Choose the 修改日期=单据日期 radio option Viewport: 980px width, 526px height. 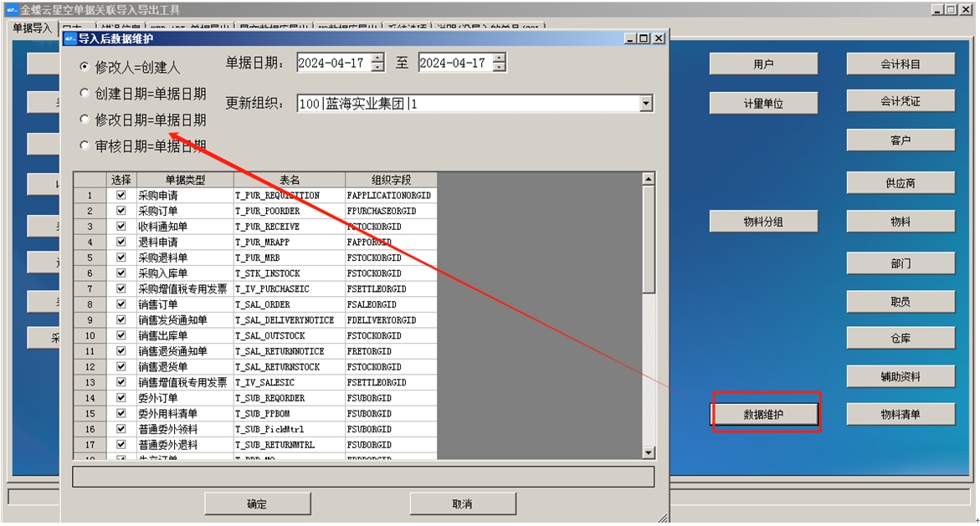coord(85,119)
